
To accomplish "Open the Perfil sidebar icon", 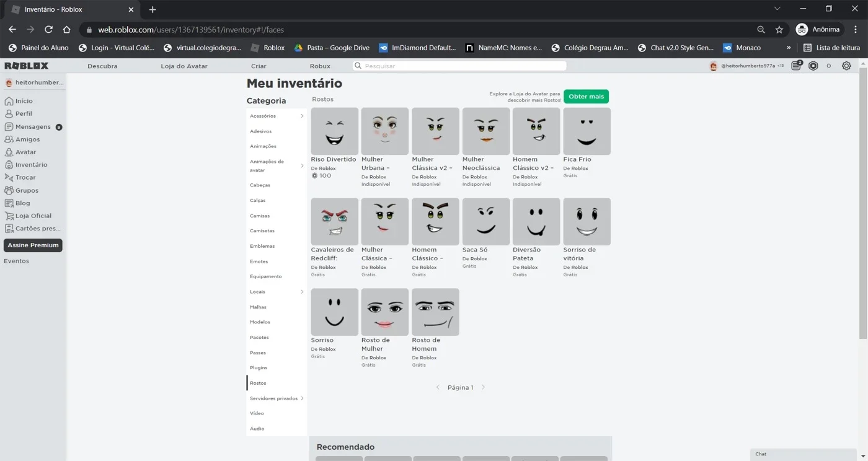I will [x=9, y=114].
